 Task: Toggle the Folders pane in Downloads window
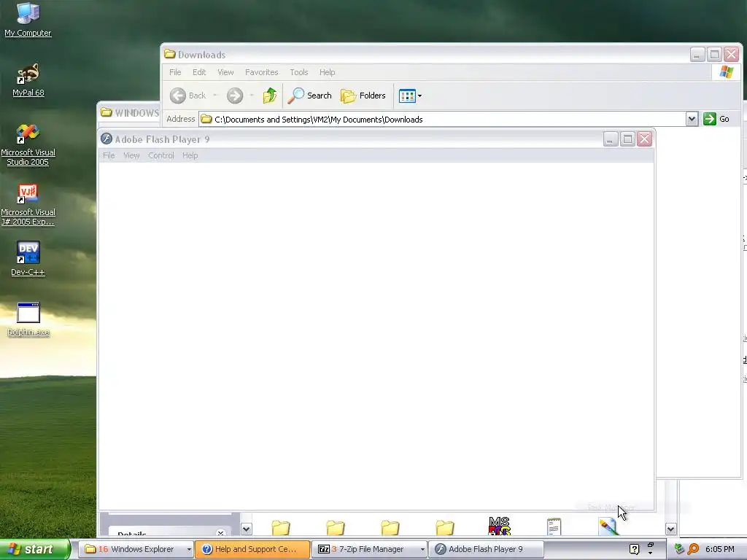click(363, 96)
